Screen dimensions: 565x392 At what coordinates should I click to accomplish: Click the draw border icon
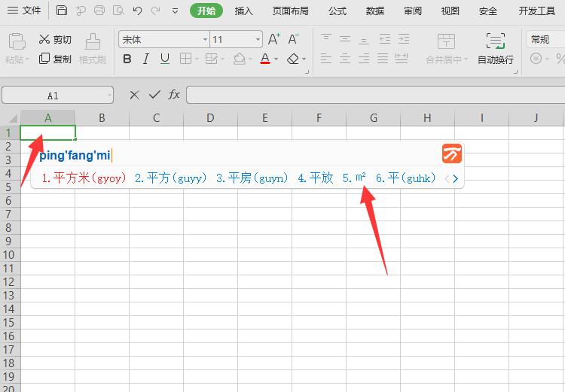212,59
